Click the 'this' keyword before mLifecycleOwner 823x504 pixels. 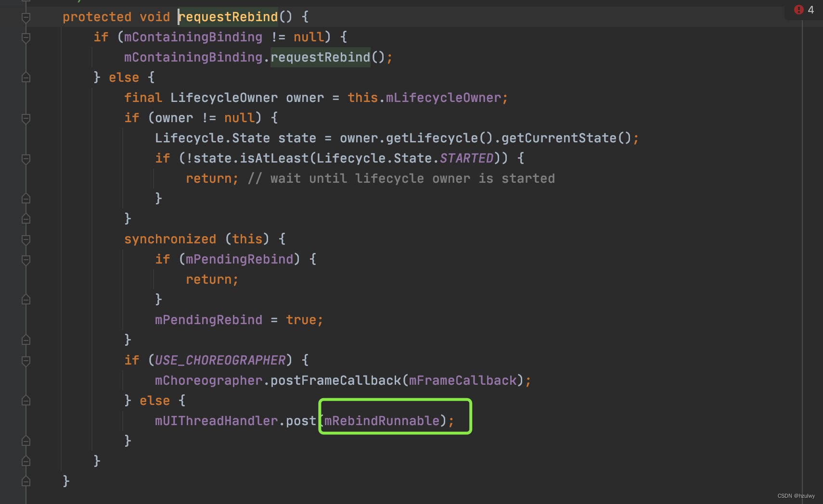pyautogui.click(x=362, y=98)
